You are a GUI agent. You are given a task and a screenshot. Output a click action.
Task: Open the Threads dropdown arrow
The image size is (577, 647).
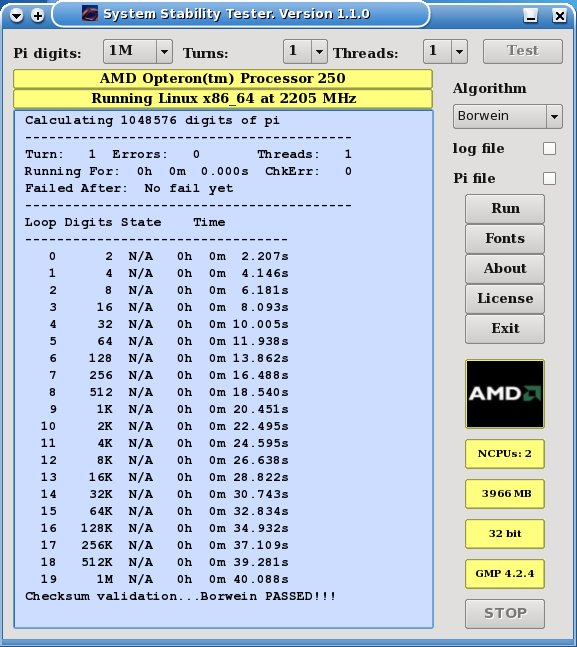point(459,52)
